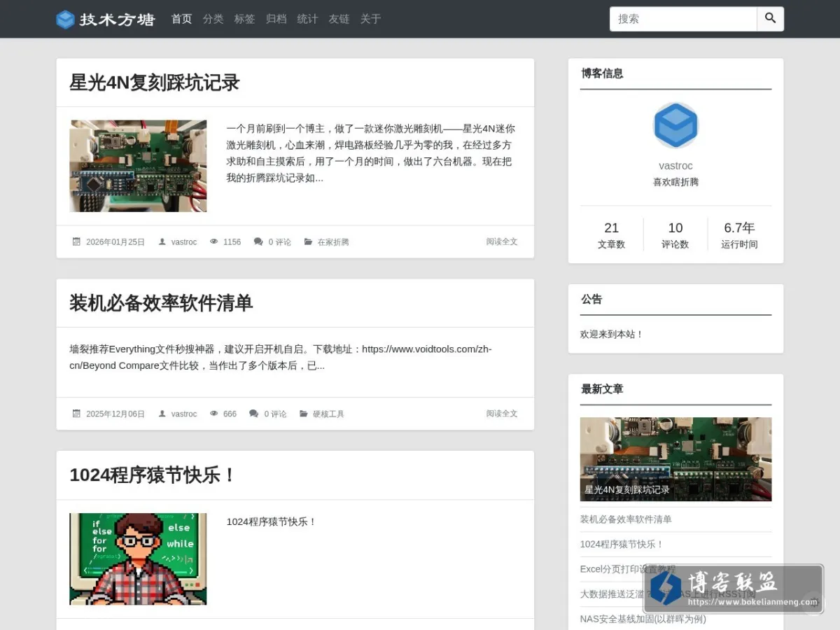This screenshot has width=840, height=630.
Task: Click 6.7年 运行时间 statistic
Action: pos(739,235)
